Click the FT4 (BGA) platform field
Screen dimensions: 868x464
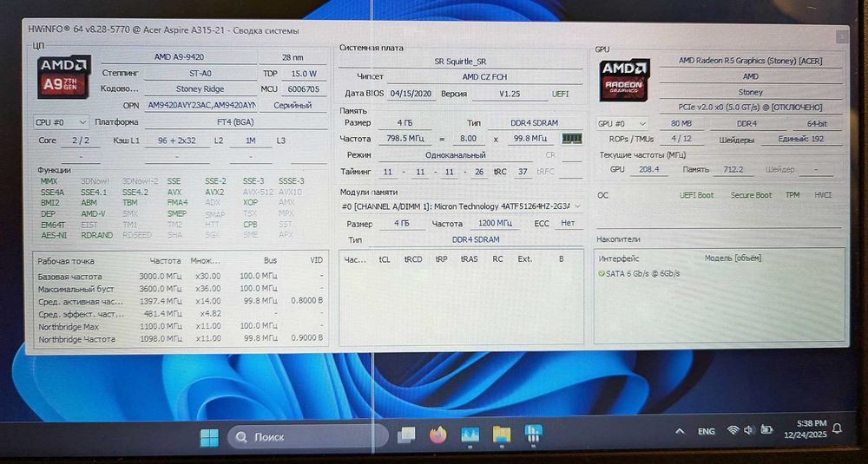pyautogui.click(x=236, y=122)
